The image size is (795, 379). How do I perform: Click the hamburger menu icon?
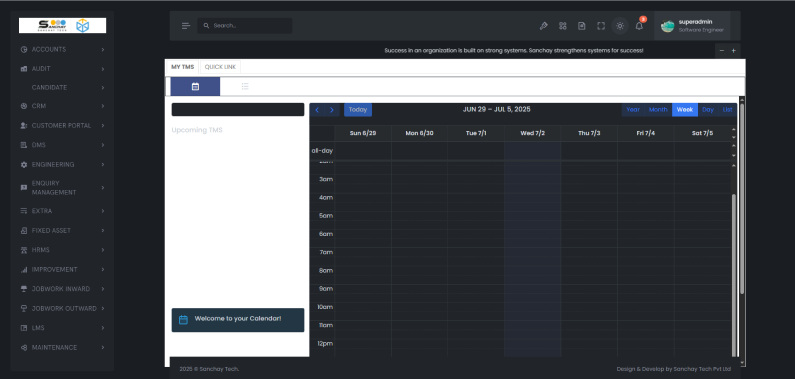tap(186, 26)
